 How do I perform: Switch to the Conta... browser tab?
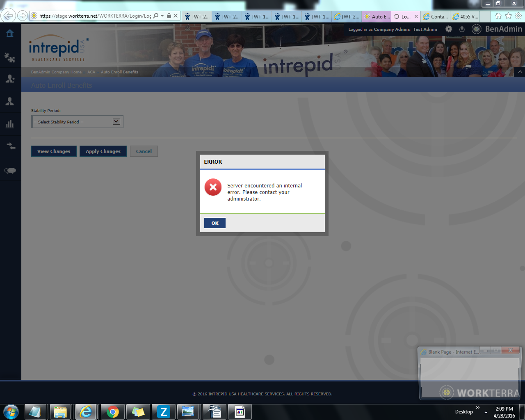pos(436,16)
